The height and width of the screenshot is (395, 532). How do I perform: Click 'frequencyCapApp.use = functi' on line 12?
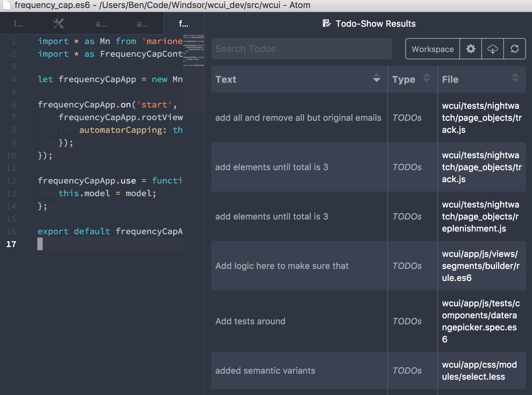coord(110,181)
